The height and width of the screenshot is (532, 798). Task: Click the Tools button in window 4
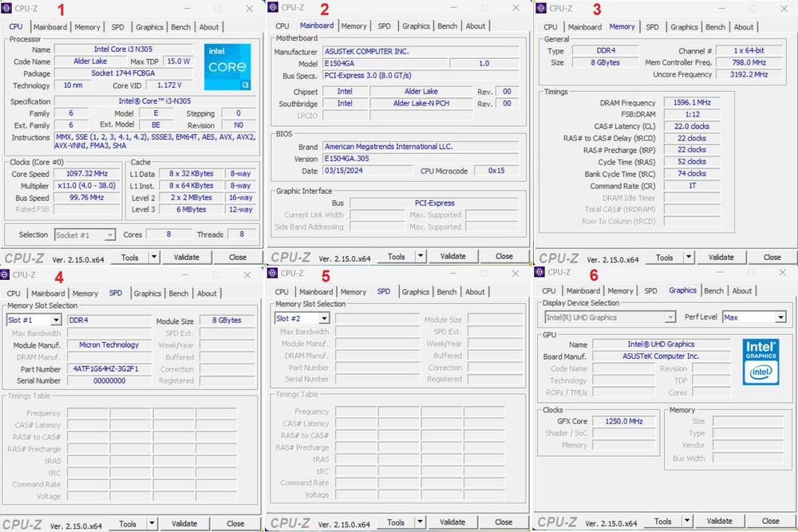(128, 523)
